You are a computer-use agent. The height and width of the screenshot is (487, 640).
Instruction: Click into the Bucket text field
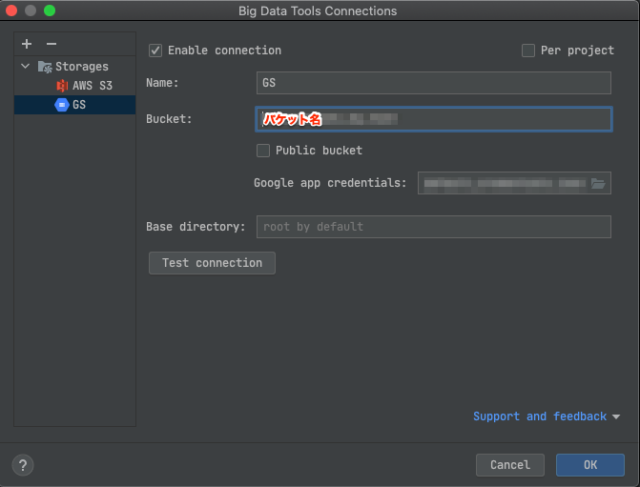click(434, 119)
